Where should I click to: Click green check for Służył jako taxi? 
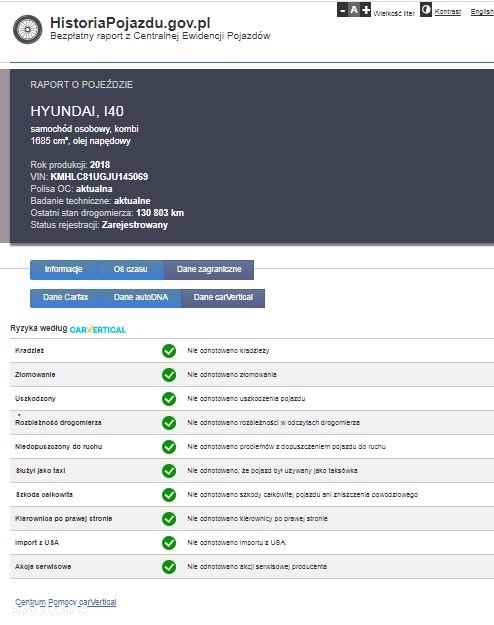169,471
